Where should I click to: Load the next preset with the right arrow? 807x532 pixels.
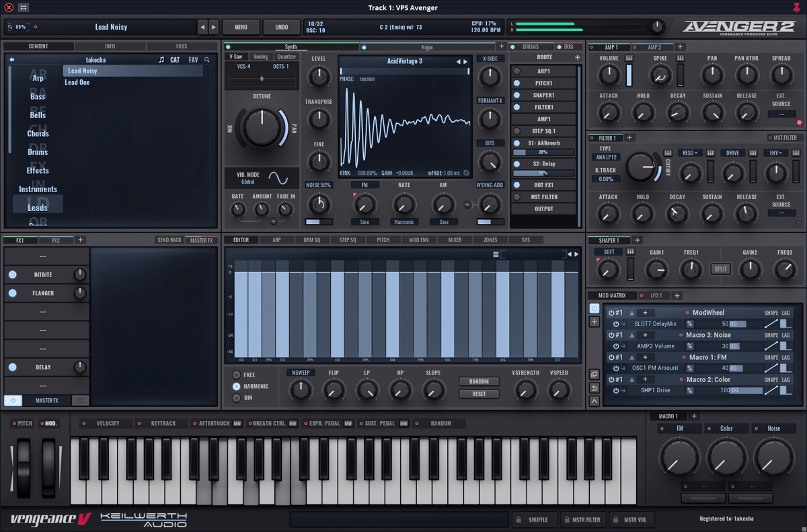[214, 27]
